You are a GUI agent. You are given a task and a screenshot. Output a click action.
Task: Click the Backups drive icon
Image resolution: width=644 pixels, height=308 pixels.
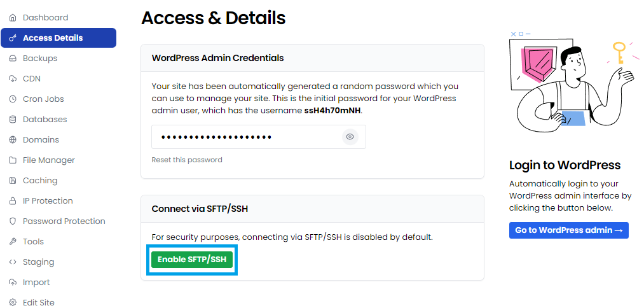13,59
